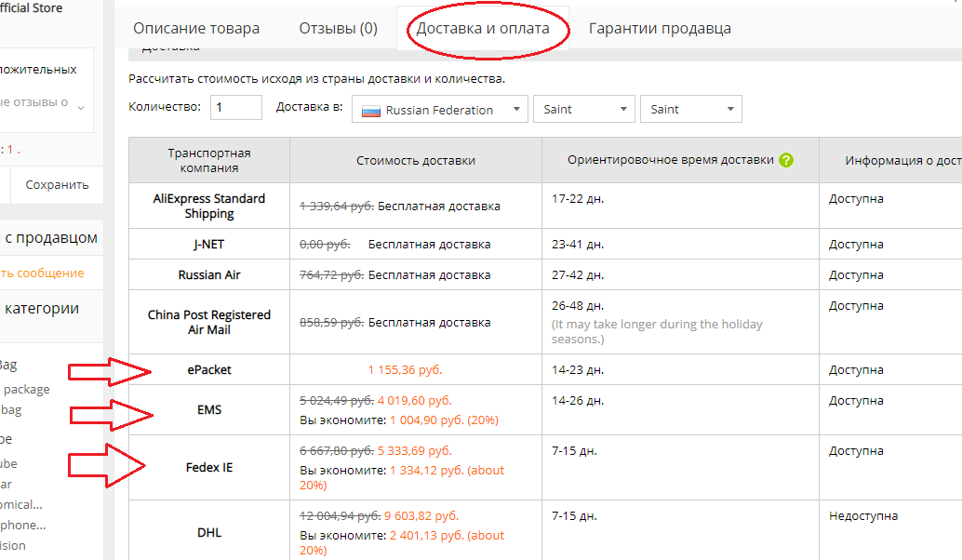Select the Доставка и оплата tab
Screen dimensions: 962x560
pyautogui.click(x=483, y=28)
